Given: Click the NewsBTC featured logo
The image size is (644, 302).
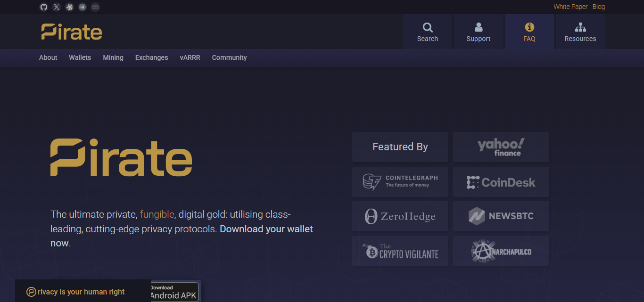Looking at the screenshot, I should tap(501, 216).
